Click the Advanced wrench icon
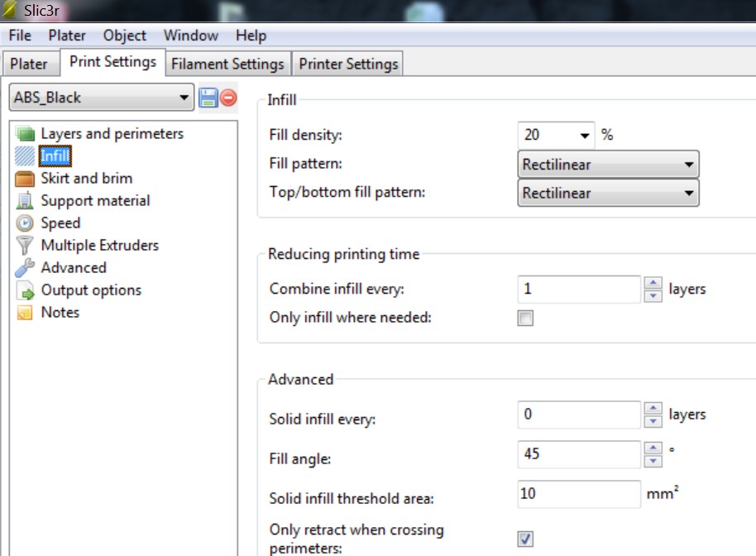Screen dimensions: 756x556 (x=26, y=268)
